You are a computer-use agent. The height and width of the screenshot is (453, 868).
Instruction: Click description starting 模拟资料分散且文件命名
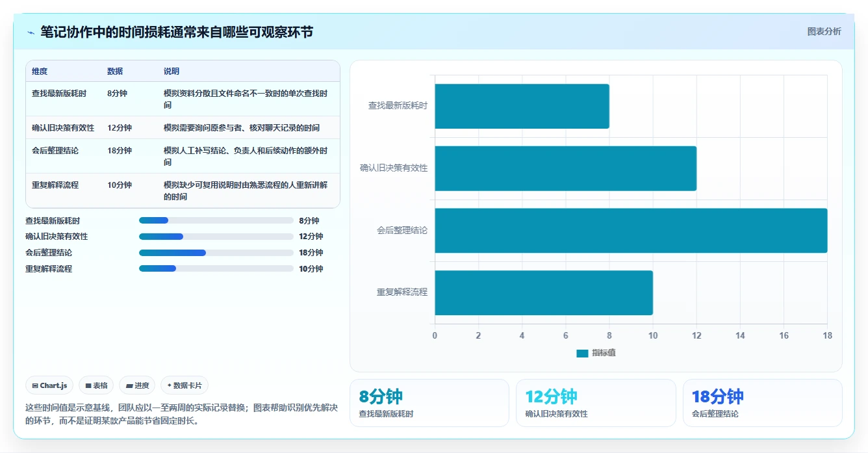246,99
